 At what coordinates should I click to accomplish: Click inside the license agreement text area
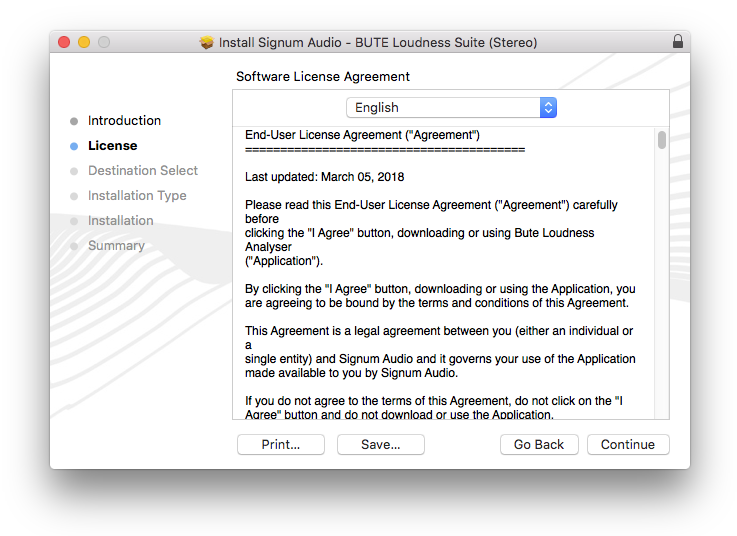[x=440, y=300]
